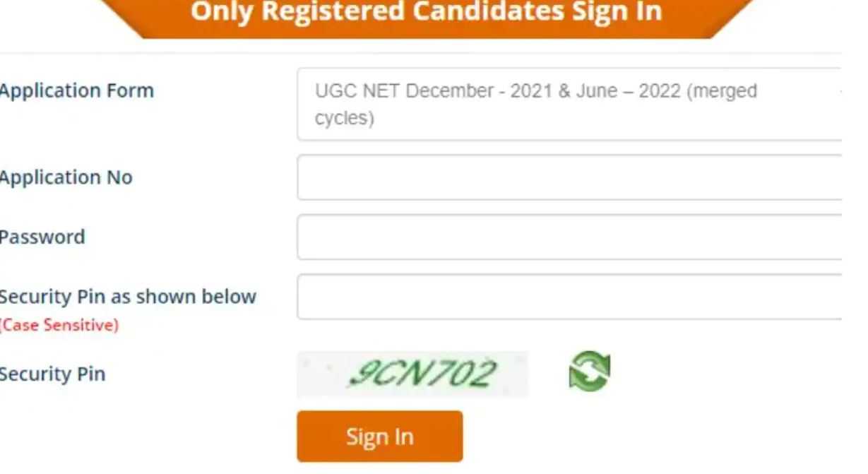The height and width of the screenshot is (474, 868).
Task: Open the Application Form dropdown
Action: tap(569, 105)
